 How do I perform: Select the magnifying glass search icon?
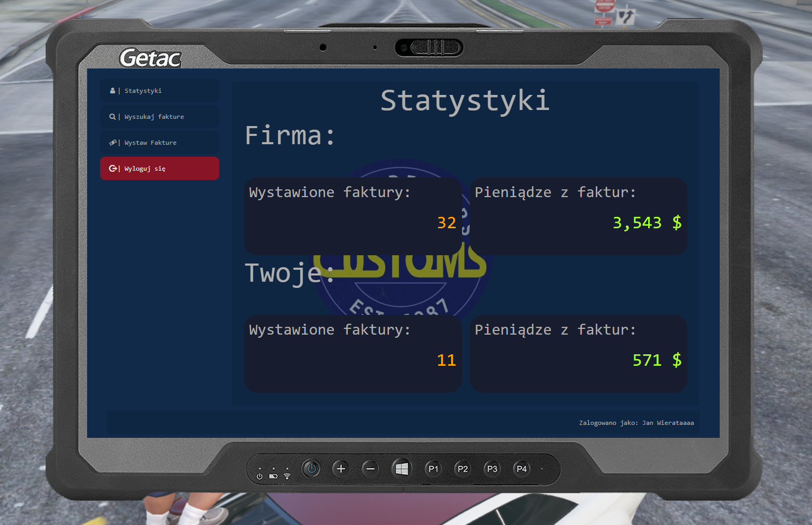(x=113, y=116)
